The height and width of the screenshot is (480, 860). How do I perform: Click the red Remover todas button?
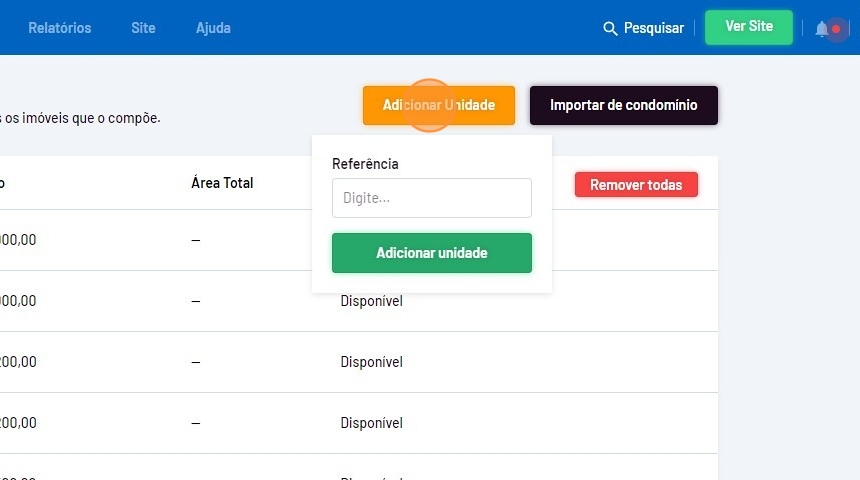pyautogui.click(x=636, y=185)
